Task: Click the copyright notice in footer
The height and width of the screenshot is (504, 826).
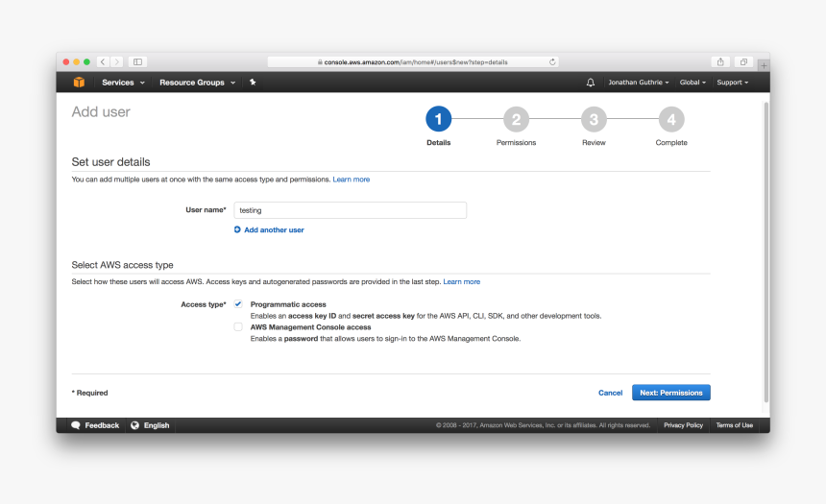Action: pos(543,425)
